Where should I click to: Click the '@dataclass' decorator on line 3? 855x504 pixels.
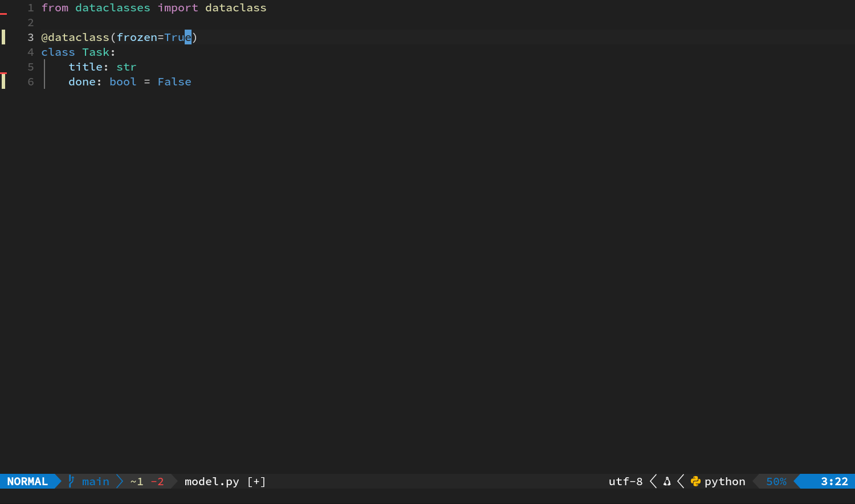(75, 38)
